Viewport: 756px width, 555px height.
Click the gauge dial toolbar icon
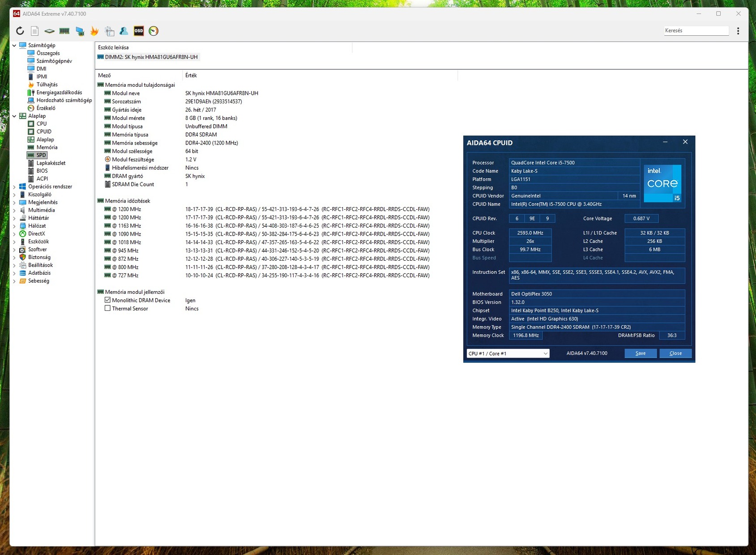(x=154, y=31)
